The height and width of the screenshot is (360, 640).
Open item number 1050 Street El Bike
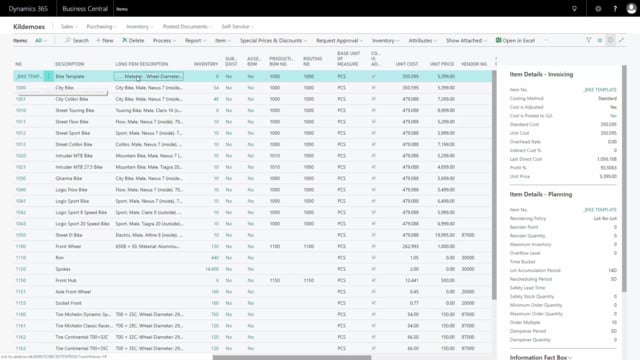(x=21, y=235)
